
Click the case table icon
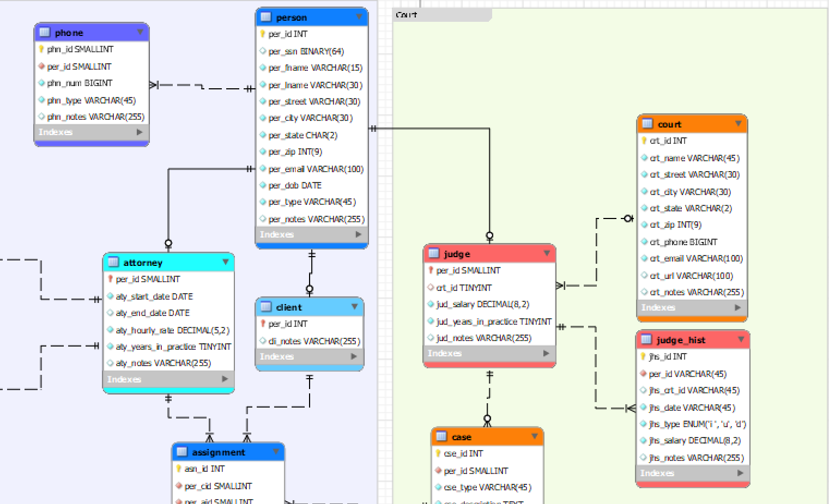click(x=441, y=436)
